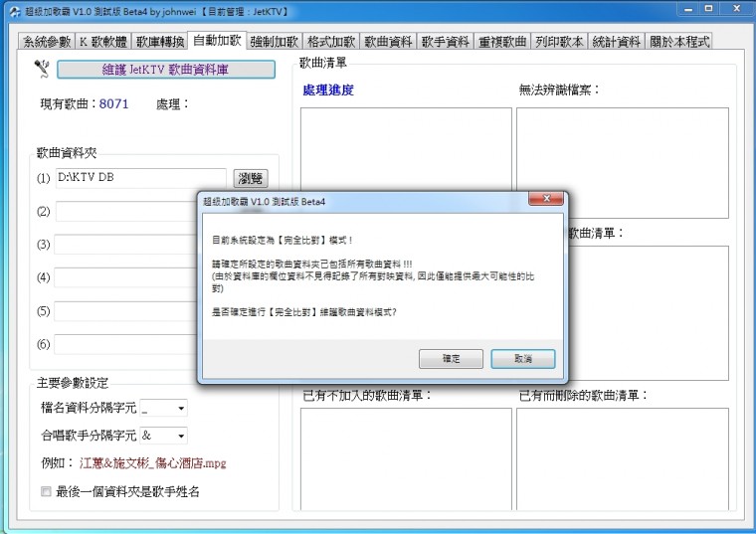The height and width of the screenshot is (534, 756).
Task: Click the 處理進度 heading text
Action: [328, 90]
